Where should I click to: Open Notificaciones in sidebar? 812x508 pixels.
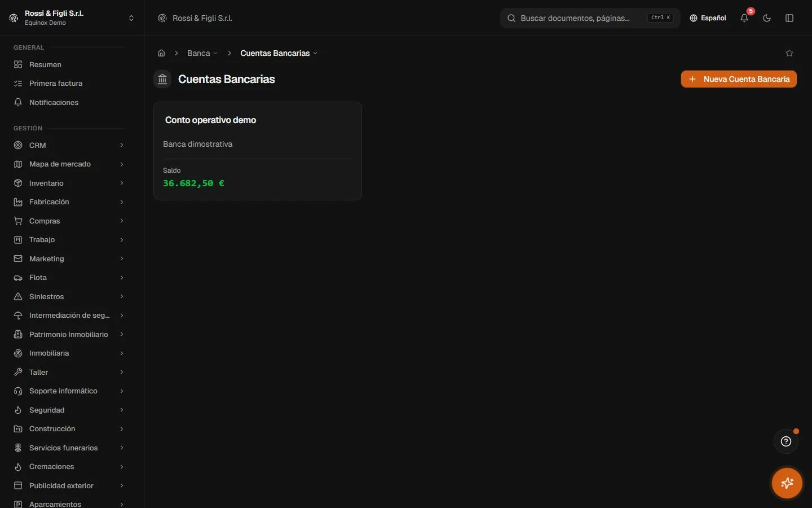click(69, 102)
